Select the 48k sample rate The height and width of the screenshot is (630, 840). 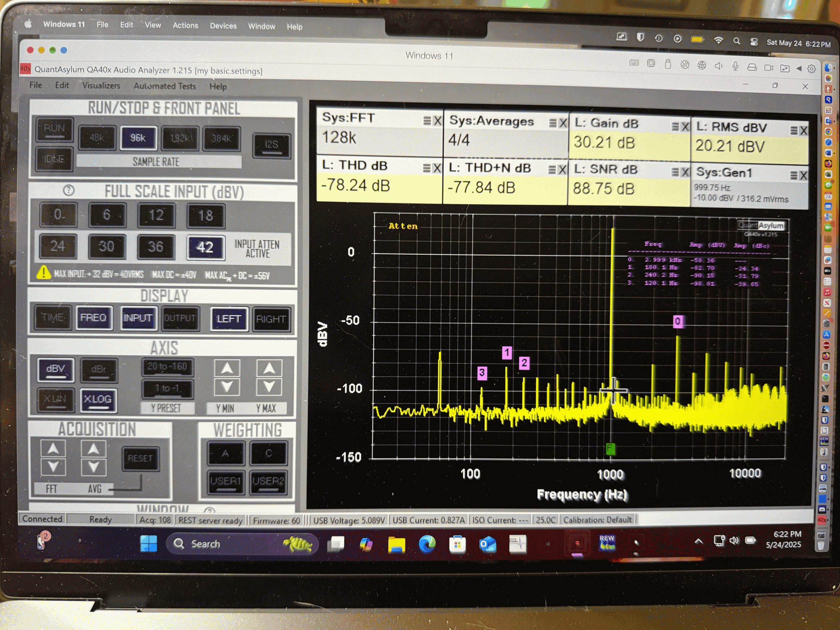[97, 138]
